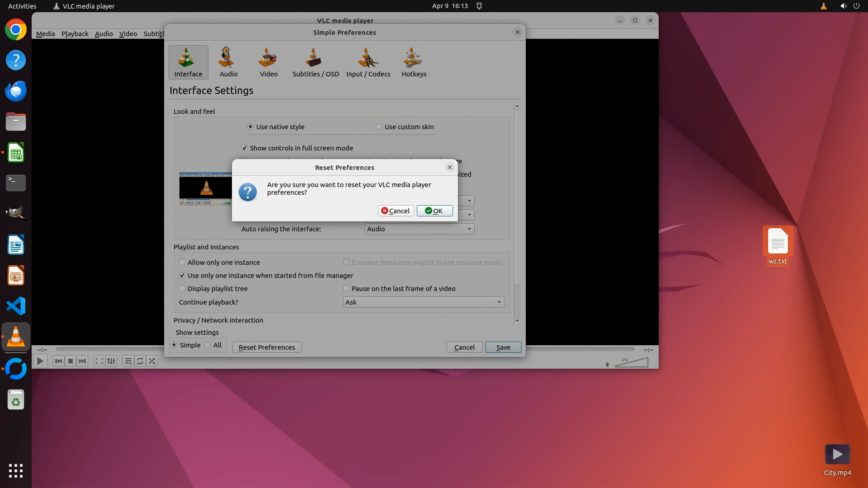868x488 pixels.
Task: Click the shuffle (random) playback icon
Action: coord(152,361)
